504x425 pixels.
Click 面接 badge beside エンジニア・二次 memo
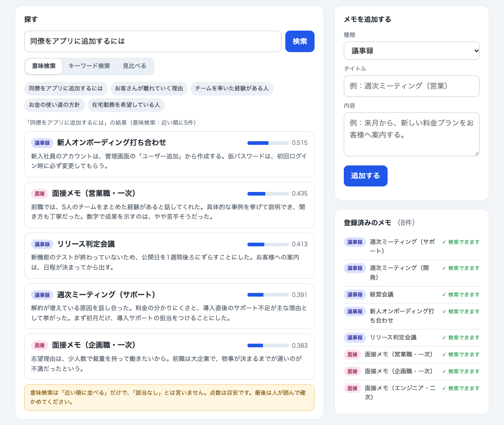tap(352, 388)
